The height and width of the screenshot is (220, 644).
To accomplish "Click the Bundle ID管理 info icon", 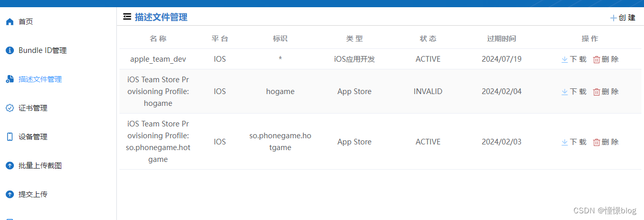I will point(9,50).
